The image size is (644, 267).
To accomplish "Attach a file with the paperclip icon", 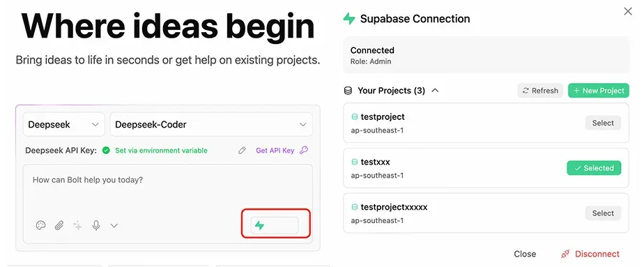I will [59, 225].
